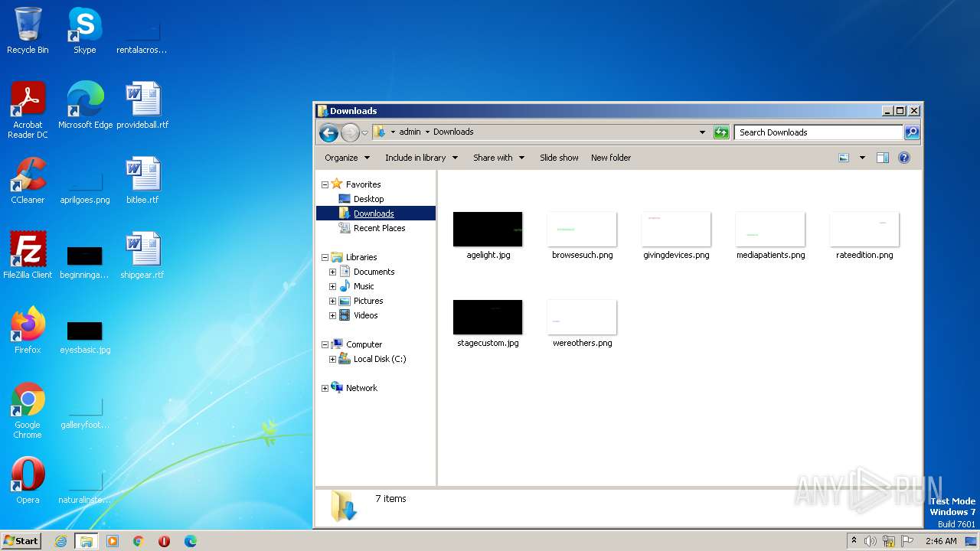Screen dimensions: 980x551
Task: Expand the Documents library node
Action: point(332,272)
